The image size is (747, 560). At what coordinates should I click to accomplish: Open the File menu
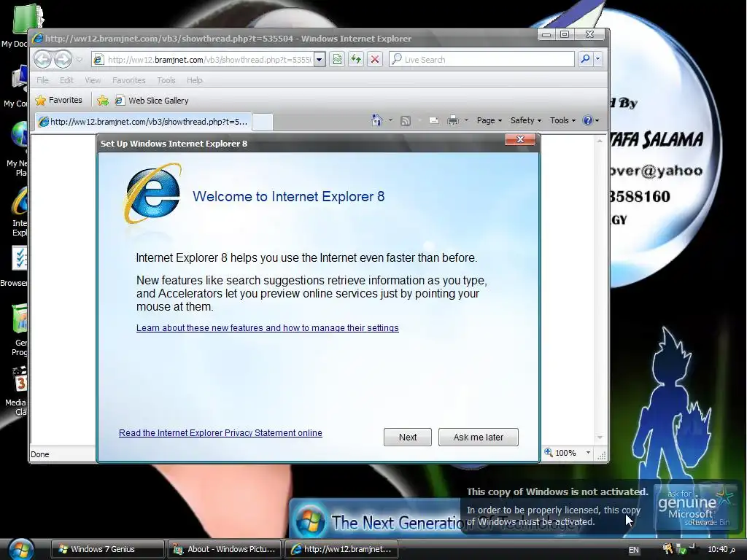coord(42,80)
